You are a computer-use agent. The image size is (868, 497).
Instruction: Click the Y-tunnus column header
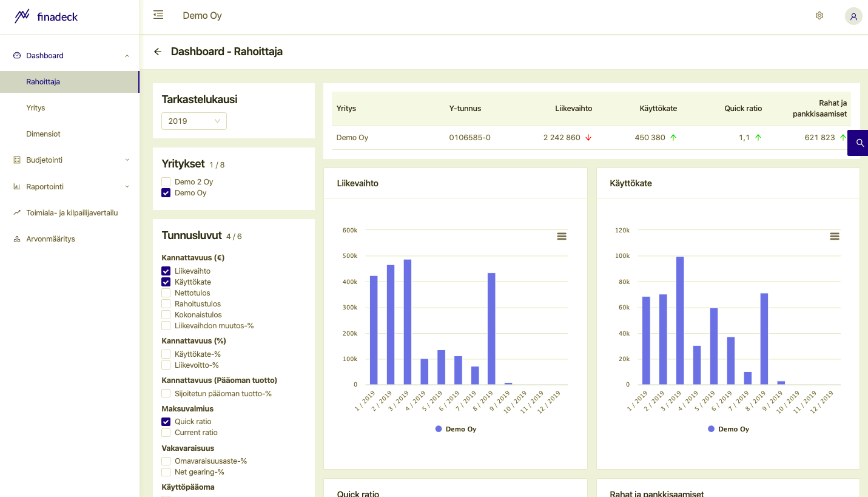[x=465, y=109]
